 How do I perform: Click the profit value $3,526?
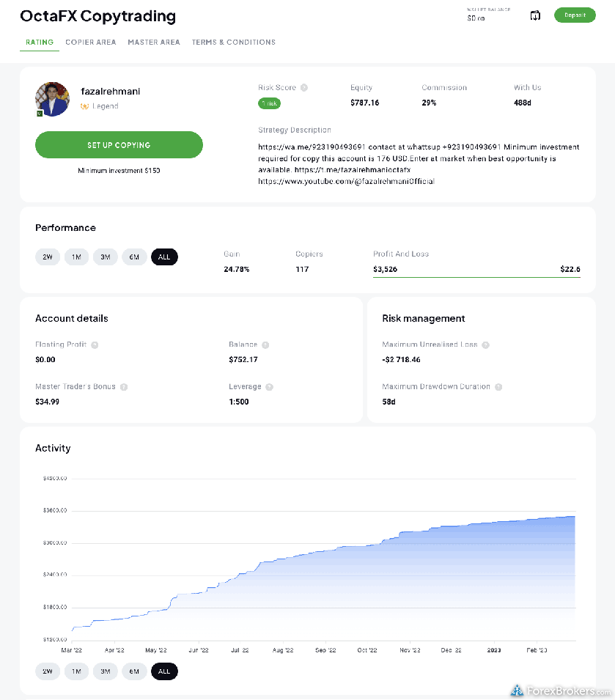click(x=385, y=269)
